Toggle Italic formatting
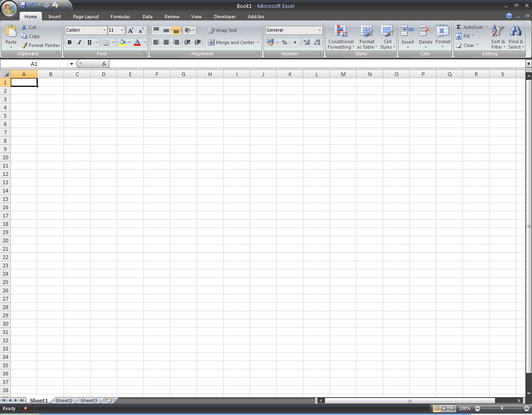 [79, 42]
